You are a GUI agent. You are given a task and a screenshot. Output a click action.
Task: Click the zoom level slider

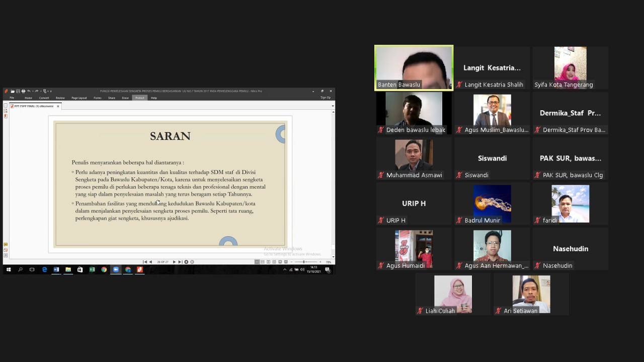(304, 262)
